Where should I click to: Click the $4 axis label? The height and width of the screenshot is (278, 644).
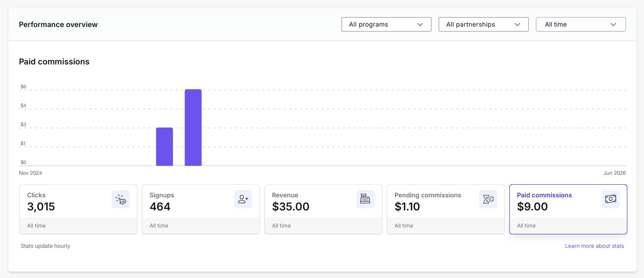tap(23, 106)
